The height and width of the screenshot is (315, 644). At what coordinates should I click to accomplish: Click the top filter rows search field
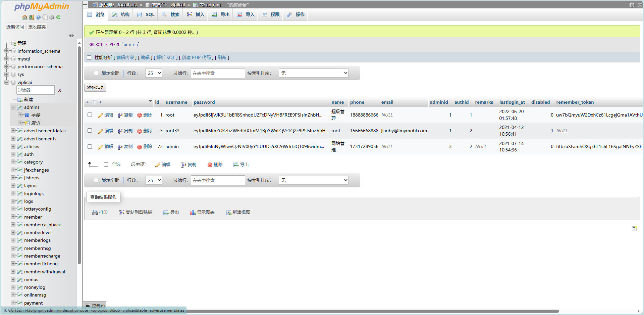click(218, 73)
